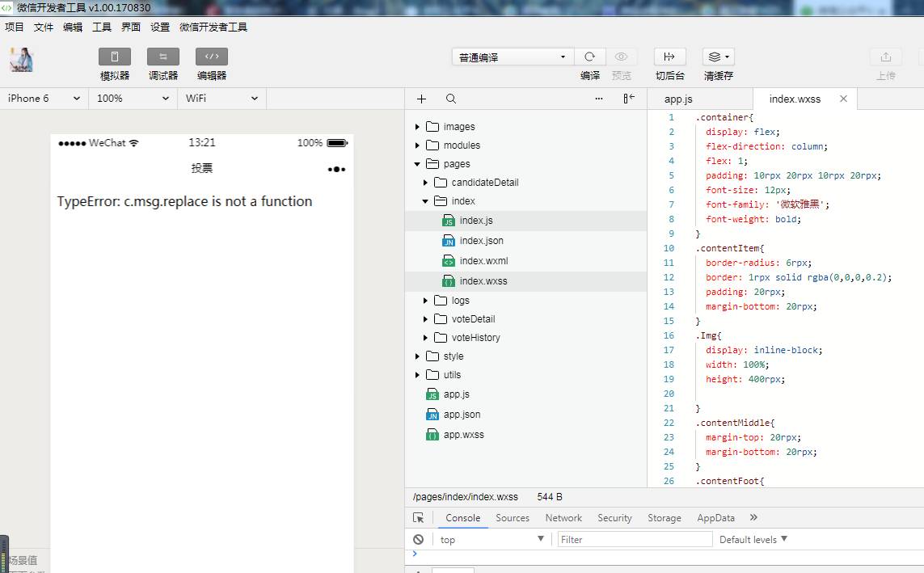Toggle the debugger (调试器) panel button
This screenshot has width=924, height=573.
tap(163, 57)
